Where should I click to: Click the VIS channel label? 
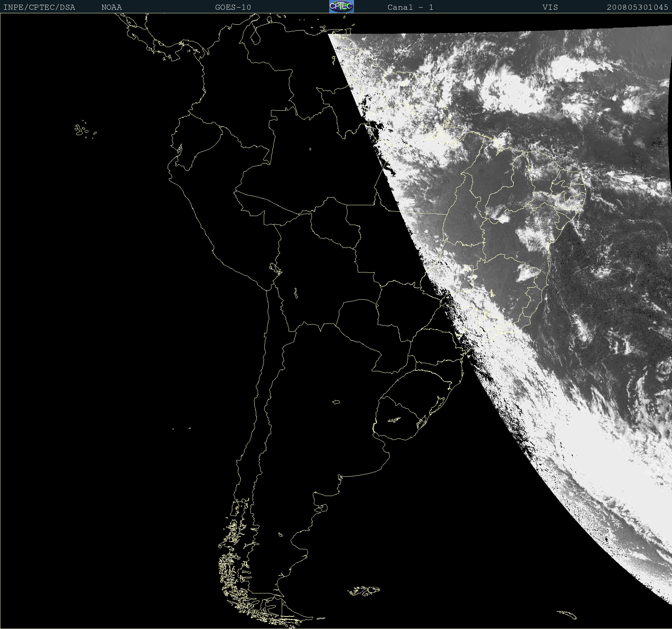550,7
